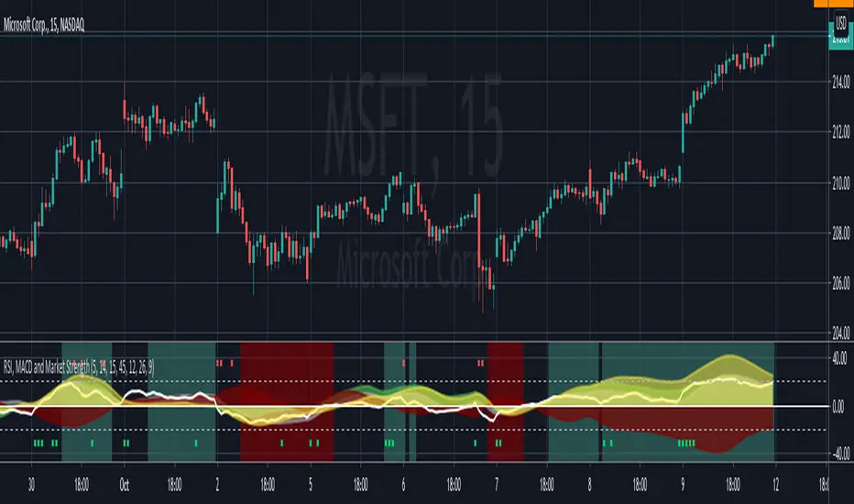Click the 214.00 price axis label
854x504 pixels.
[841, 82]
